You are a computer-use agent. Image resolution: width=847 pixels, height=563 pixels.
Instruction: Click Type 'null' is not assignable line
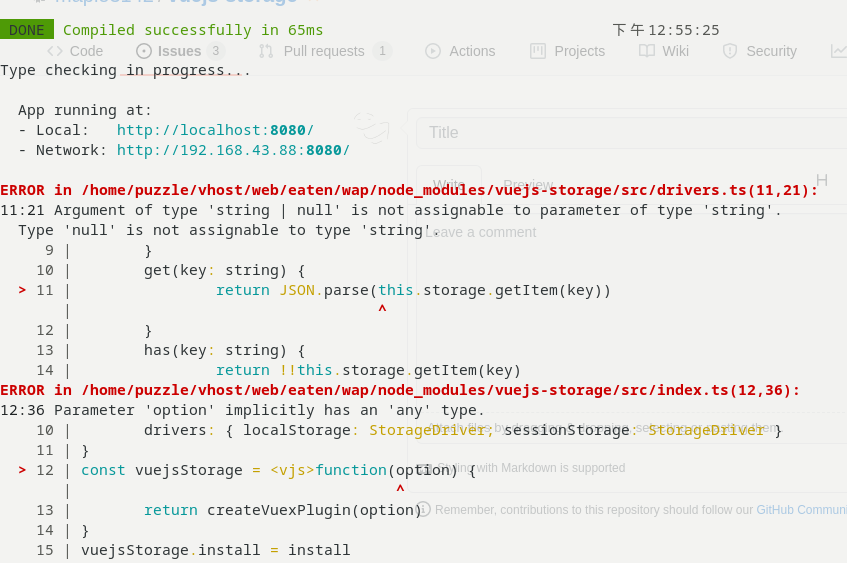click(x=228, y=230)
